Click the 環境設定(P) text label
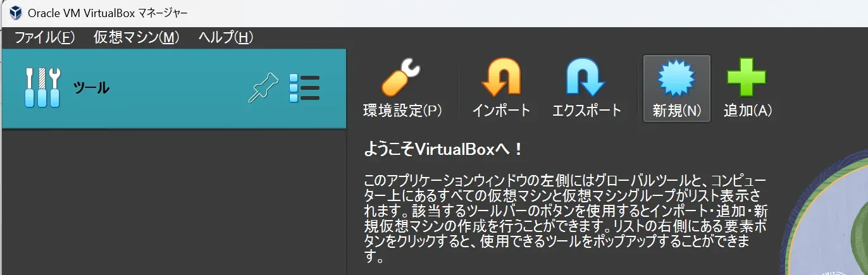This screenshot has height=275, width=868. tap(402, 111)
